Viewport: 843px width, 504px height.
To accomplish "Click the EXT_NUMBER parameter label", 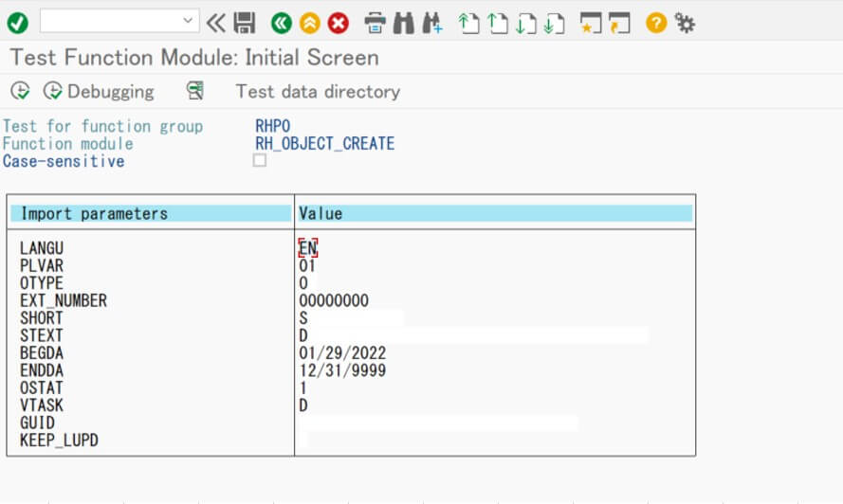I will (x=64, y=300).
